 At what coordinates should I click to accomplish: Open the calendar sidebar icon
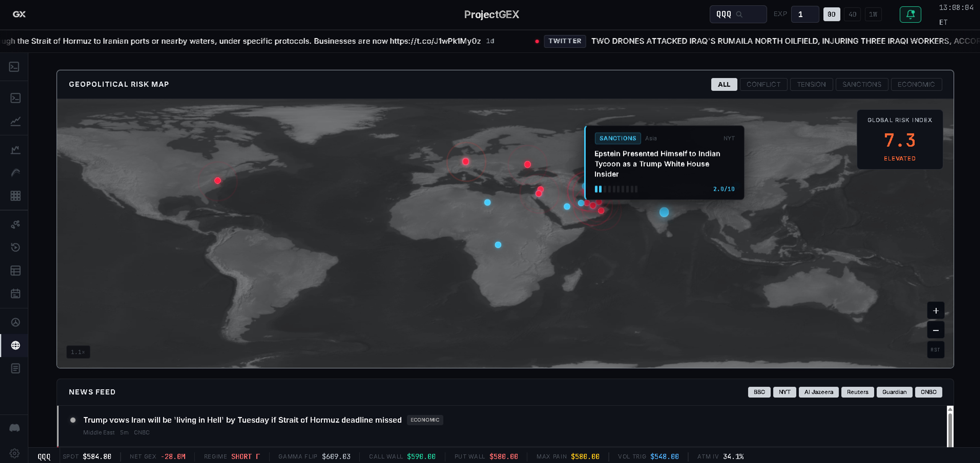15,293
